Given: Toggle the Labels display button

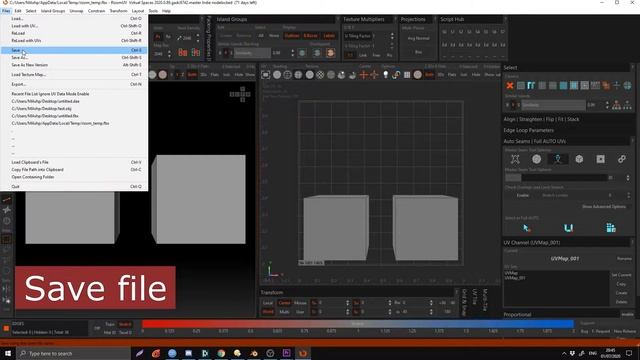Looking at the screenshot, I should (x=329, y=36).
